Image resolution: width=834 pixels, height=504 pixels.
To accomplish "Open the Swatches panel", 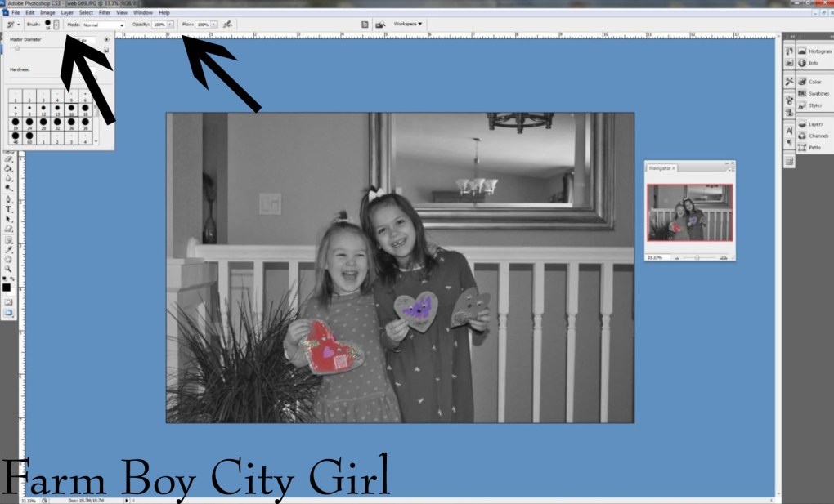I will click(x=817, y=93).
